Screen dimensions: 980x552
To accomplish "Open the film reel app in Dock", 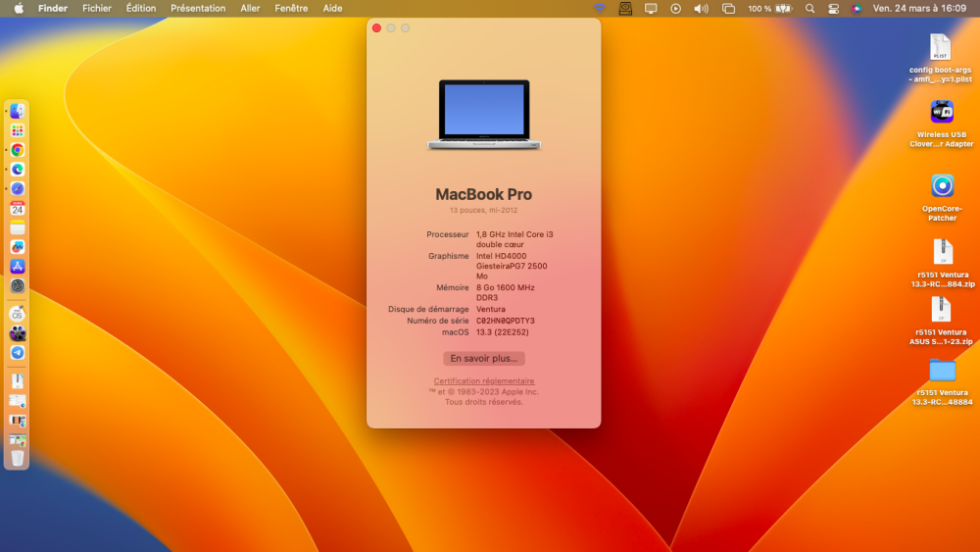I will click(18, 333).
